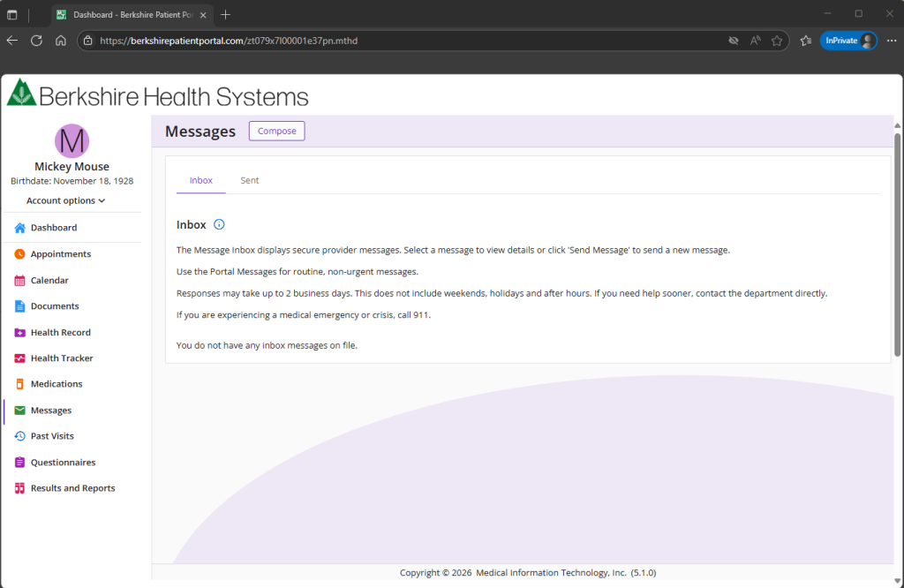
Task: Open Documents using the blue file icon
Action: 19,306
